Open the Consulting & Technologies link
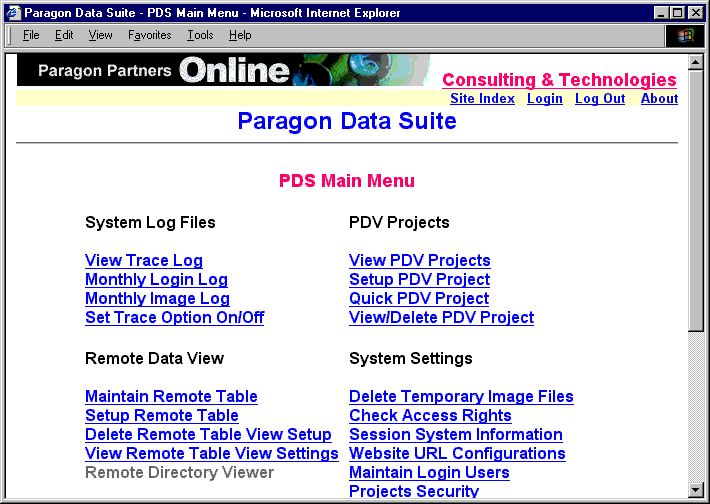 [559, 80]
